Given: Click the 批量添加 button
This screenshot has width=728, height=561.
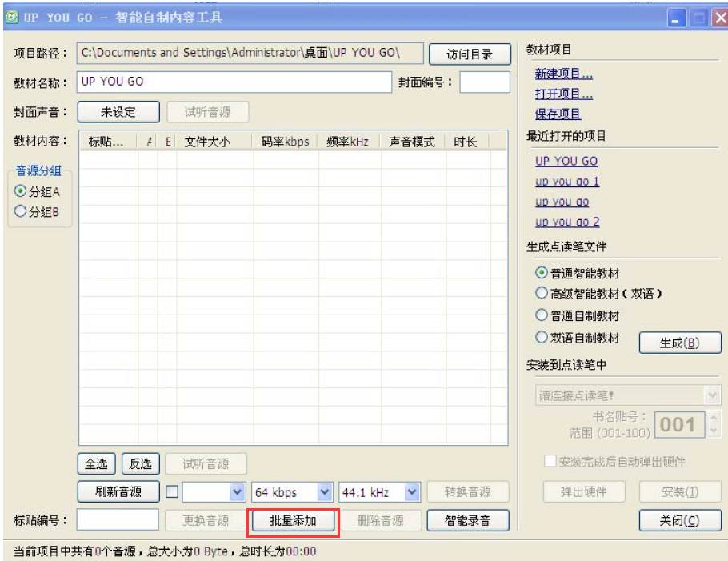Looking at the screenshot, I should tap(294, 521).
